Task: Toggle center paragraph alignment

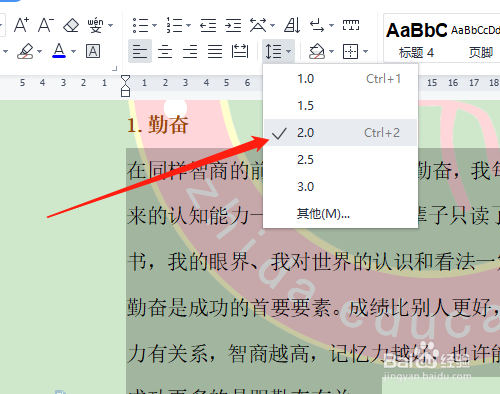Action: coord(165,51)
